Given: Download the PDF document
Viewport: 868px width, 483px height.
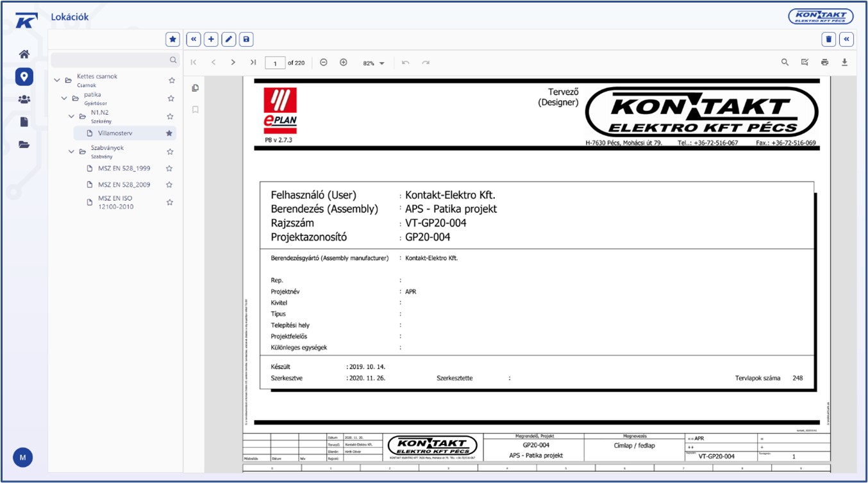Looking at the screenshot, I should pyautogui.click(x=844, y=62).
